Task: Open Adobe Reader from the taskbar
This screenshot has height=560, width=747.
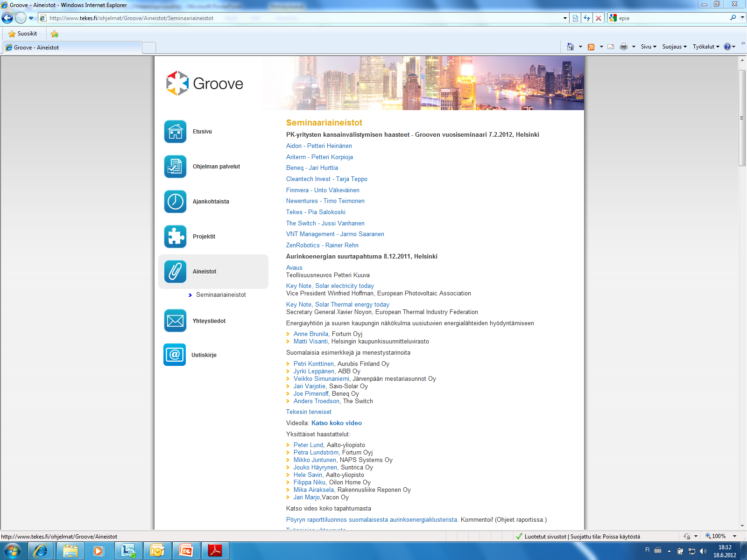Action: pyautogui.click(x=215, y=551)
